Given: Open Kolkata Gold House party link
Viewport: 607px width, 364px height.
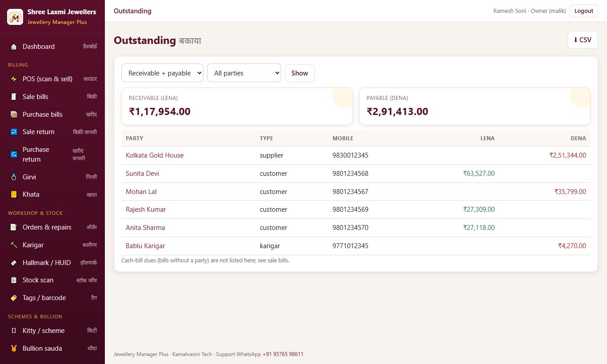Looking at the screenshot, I should pos(155,155).
